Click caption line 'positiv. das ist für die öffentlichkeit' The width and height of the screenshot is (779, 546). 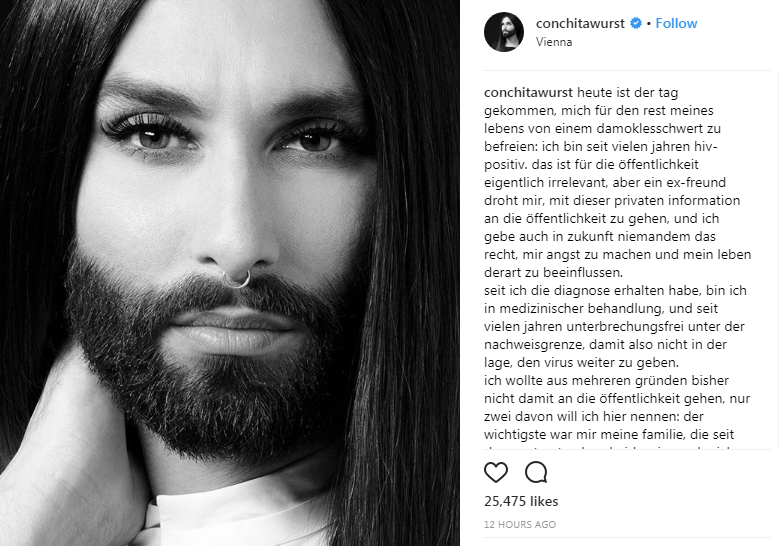point(591,164)
